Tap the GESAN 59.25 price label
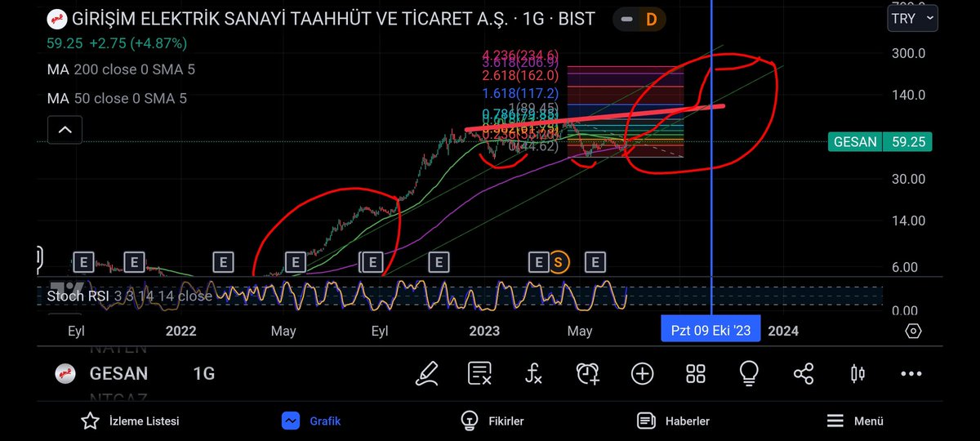Image resolution: width=980 pixels, height=441 pixels. pyautogui.click(x=880, y=141)
